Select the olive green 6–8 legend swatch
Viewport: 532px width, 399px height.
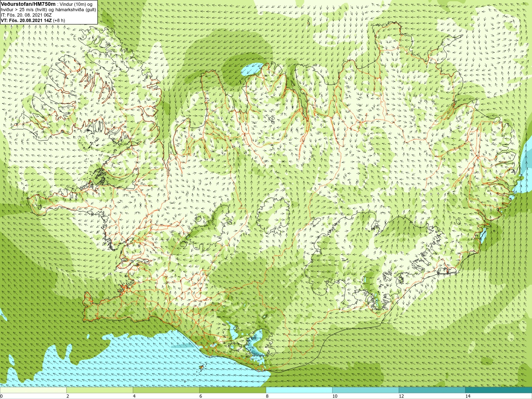point(233,390)
